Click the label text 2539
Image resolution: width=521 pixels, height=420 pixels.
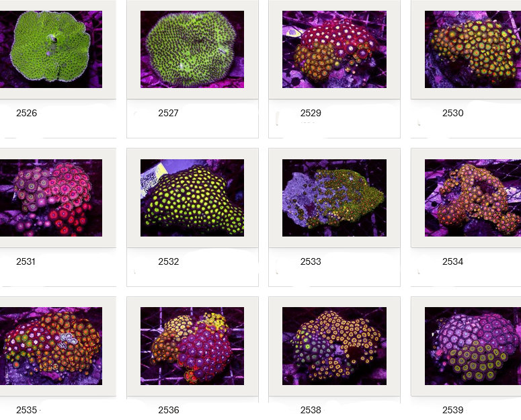point(453,410)
